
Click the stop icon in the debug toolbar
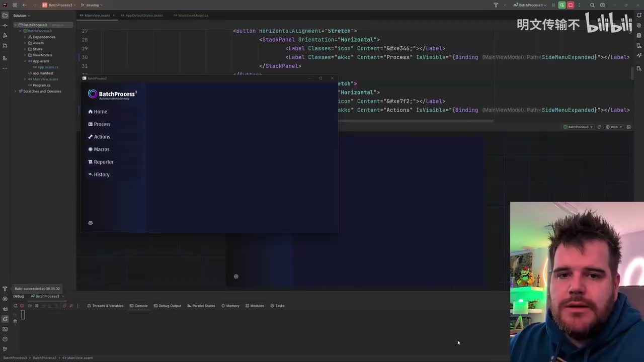(x=22, y=306)
